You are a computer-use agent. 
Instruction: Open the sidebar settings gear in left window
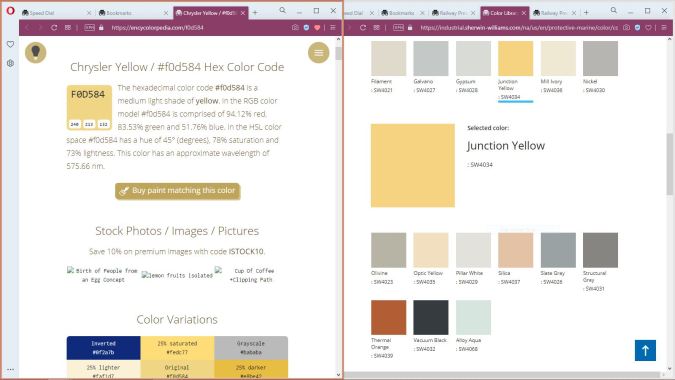point(10,63)
